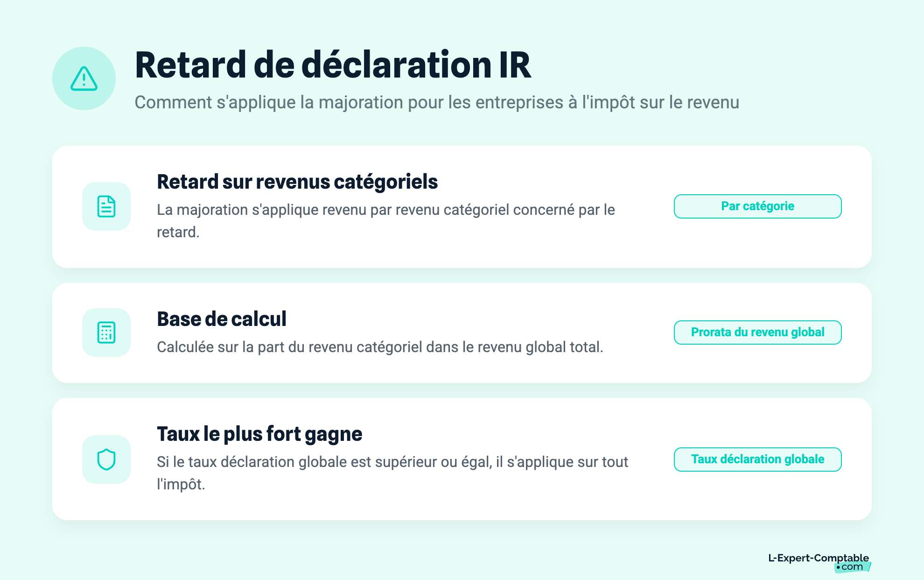924x580 pixels.
Task: Click the "Retard de déclaration IR" title
Action: (x=333, y=65)
